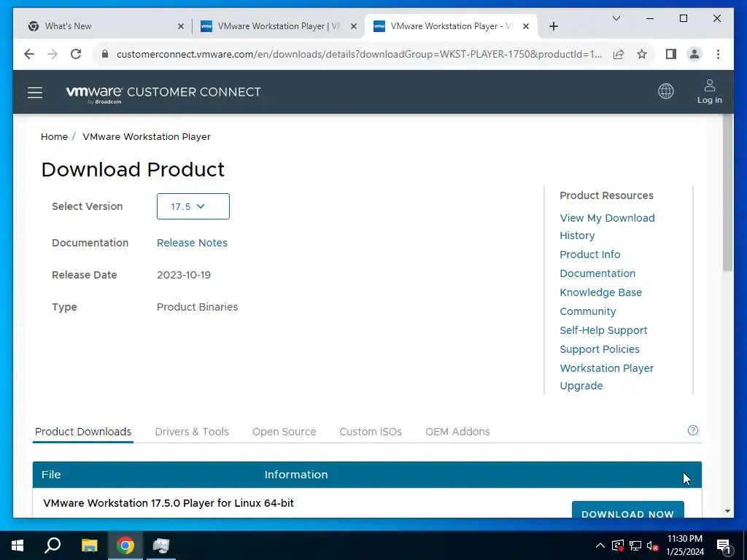The image size is (747, 560).
Task: Select the Custom ISOs tab
Action: point(370,432)
